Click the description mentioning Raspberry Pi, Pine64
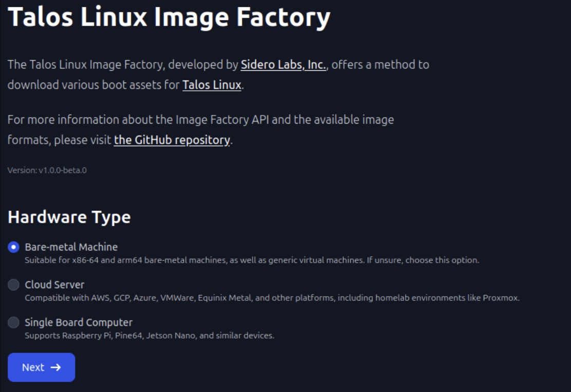571x392 pixels. click(x=149, y=336)
